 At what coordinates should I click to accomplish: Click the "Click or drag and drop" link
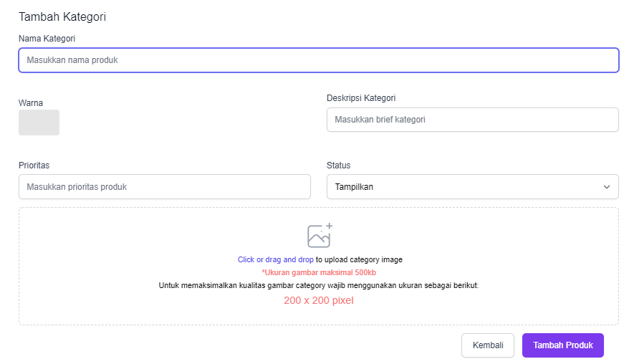[275, 259]
